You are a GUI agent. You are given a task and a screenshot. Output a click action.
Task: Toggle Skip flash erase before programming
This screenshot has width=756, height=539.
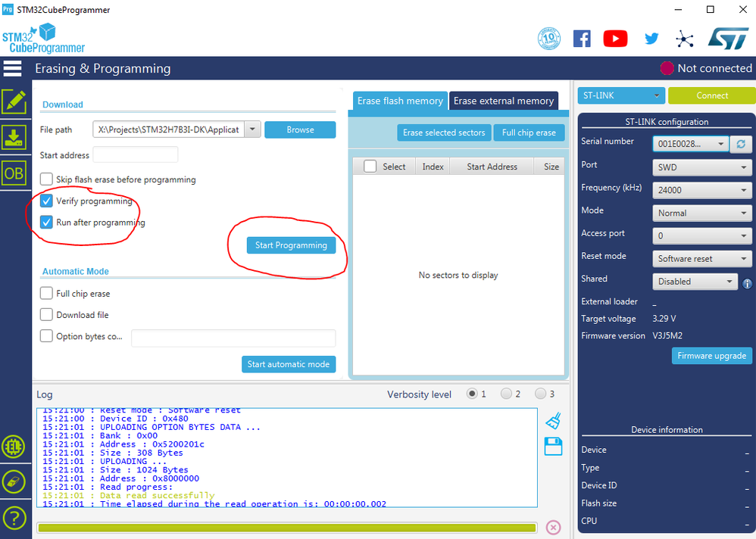[x=46, y=179]
